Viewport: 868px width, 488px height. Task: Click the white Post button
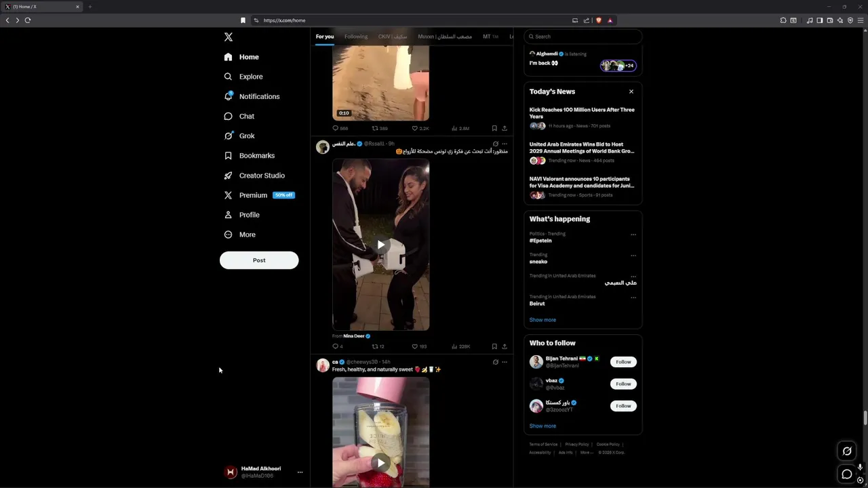259,260
